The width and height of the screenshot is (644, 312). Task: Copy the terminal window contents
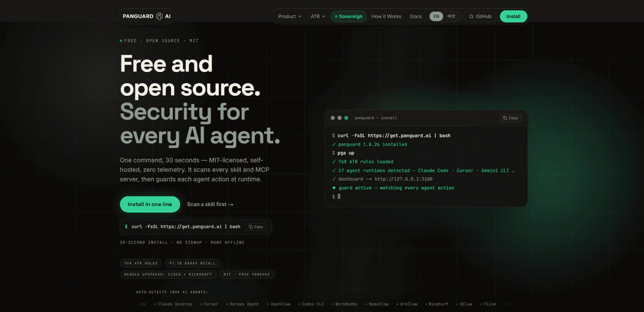[510, 118]
